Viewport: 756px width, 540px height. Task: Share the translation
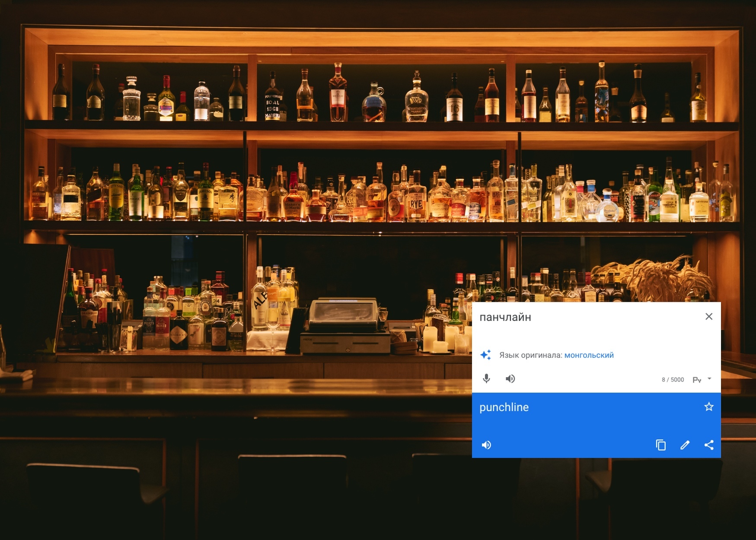[x=709, y=445]
